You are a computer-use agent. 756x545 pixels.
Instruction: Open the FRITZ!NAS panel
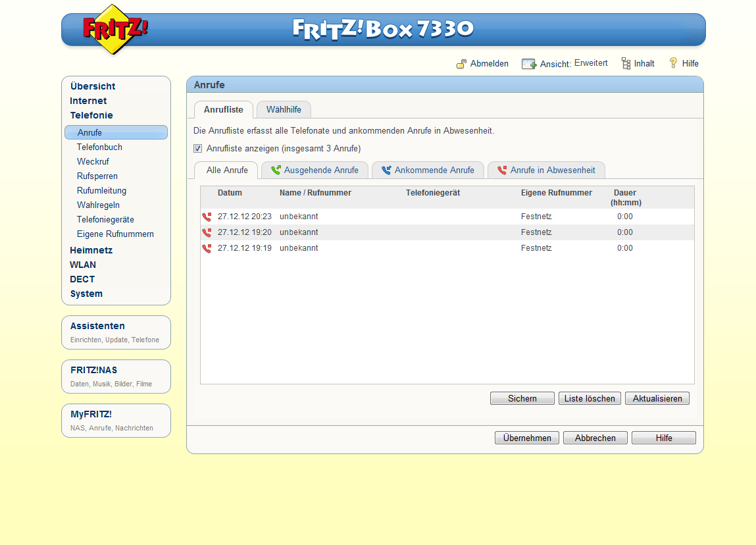pos(116,376)
